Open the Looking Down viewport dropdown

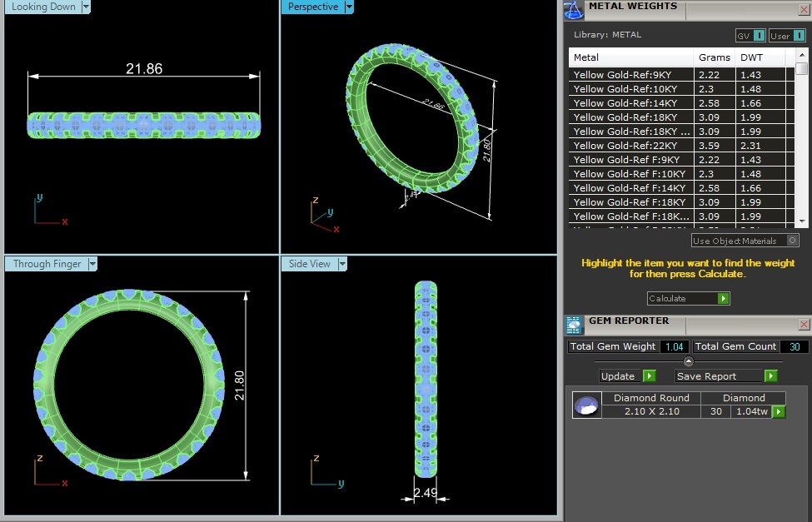(x=87, y=7)
